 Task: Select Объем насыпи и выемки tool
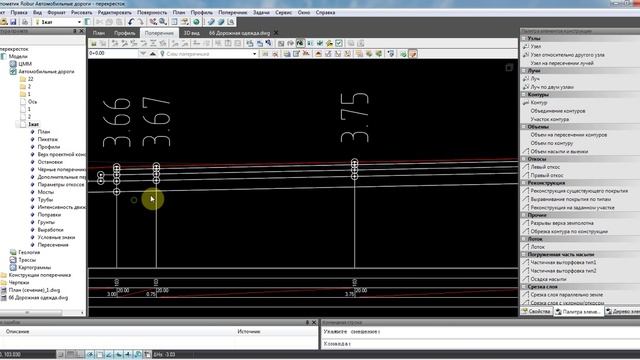click(x=559, y=151)
